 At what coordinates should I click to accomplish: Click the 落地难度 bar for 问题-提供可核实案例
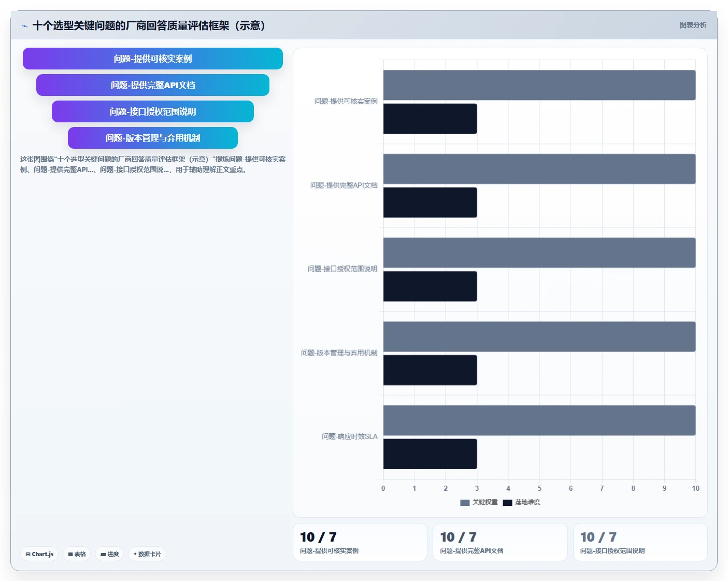click(x=430, y=119)
